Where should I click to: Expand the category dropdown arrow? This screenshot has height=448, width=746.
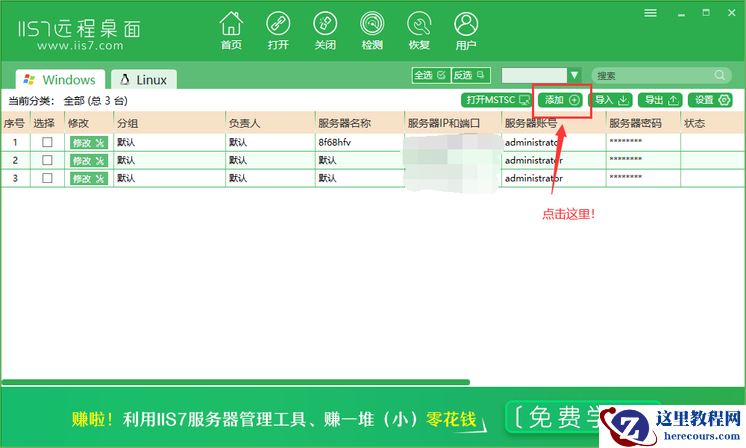(x=574, y=75)
